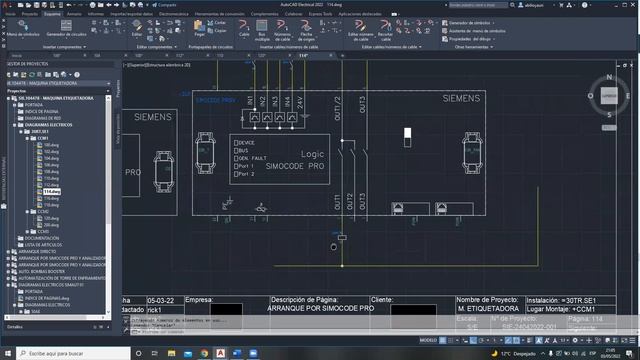Open the Informes ribbon tab
Viewport: 640px width, 360px height.
(96, 14)
